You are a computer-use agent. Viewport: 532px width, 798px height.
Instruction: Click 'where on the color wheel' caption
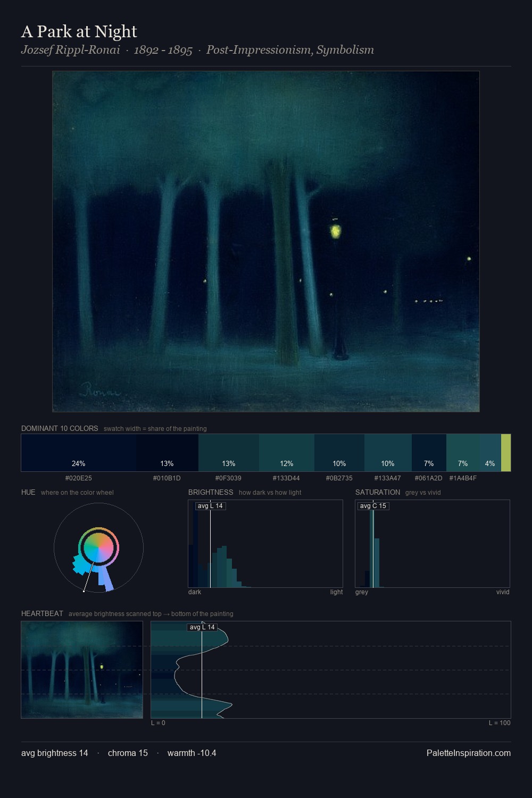pyautogui.click(x=77, y=493)
